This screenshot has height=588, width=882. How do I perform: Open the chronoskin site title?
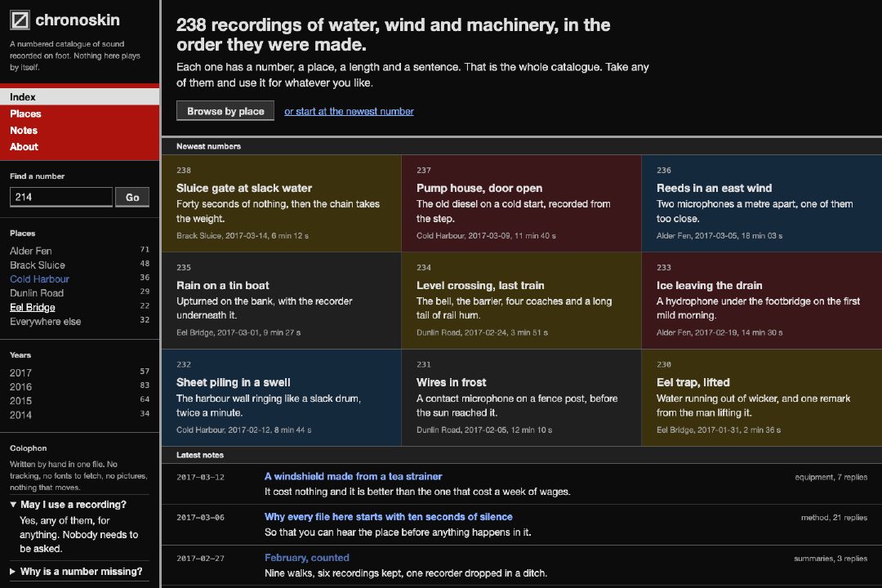click(x=77, y=20)
